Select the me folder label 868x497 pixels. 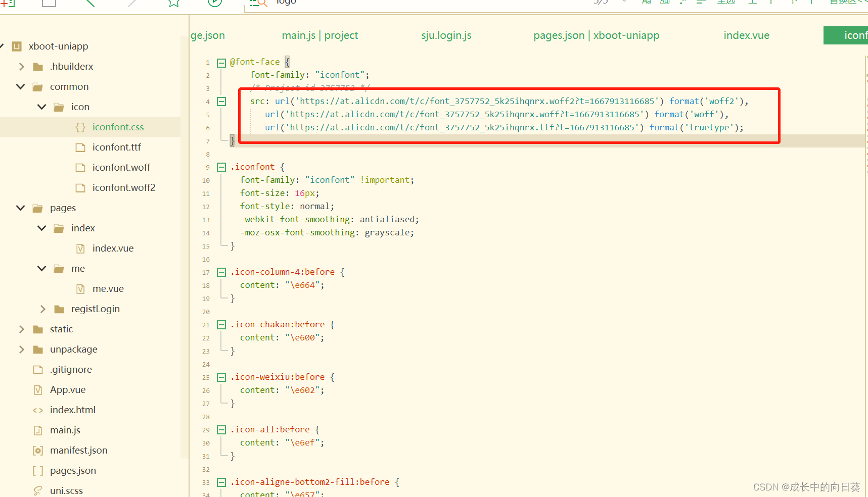click(x=78, y=269)
